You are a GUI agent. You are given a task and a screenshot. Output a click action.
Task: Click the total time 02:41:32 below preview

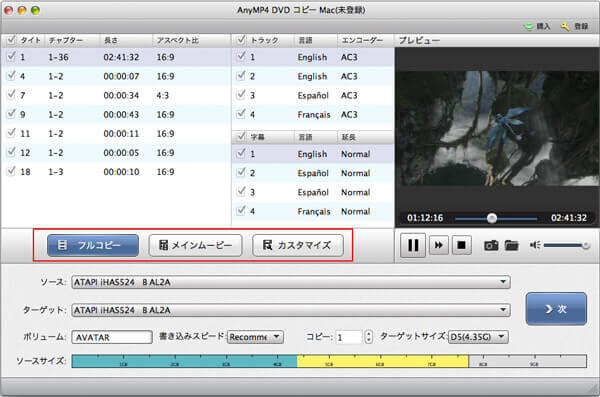569,218
